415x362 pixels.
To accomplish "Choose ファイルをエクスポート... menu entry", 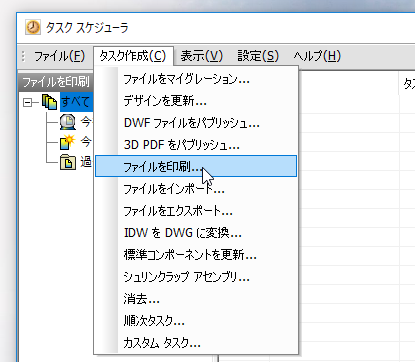I will coord(196,211).
